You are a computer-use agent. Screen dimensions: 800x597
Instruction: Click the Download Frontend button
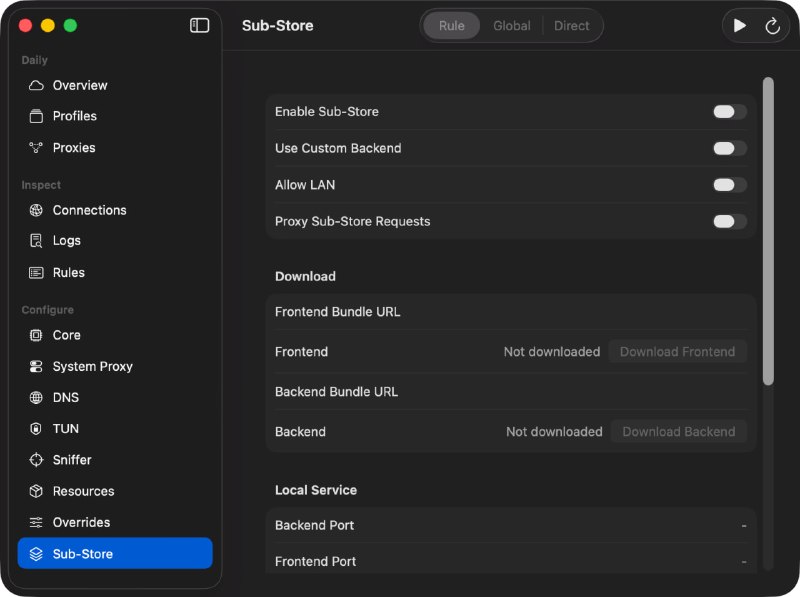(678, 352)
